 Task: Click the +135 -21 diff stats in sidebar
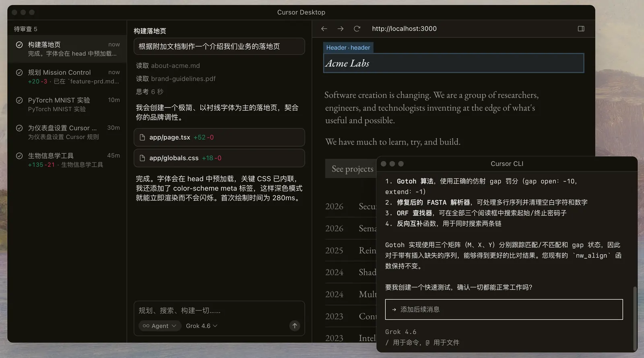tap(41, 165)
